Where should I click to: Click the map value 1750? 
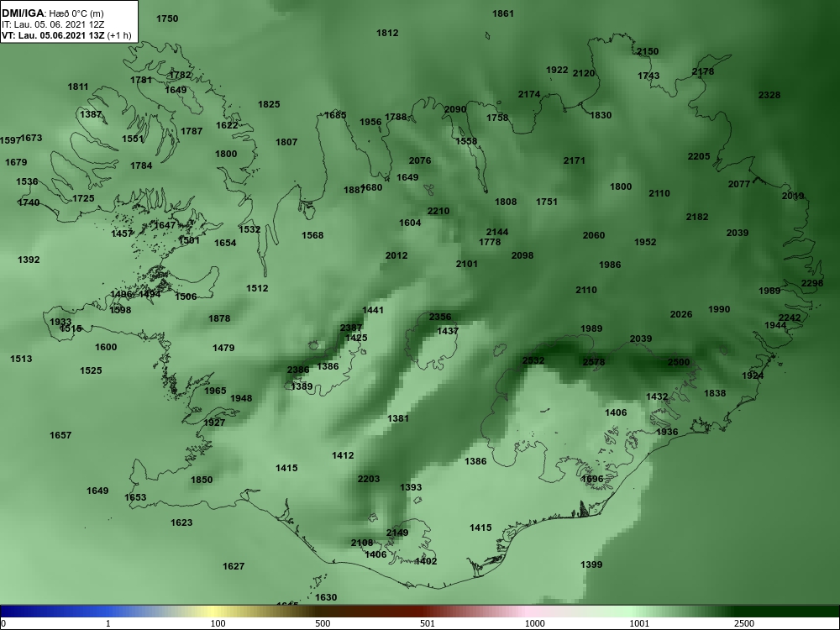click(167, 18)
